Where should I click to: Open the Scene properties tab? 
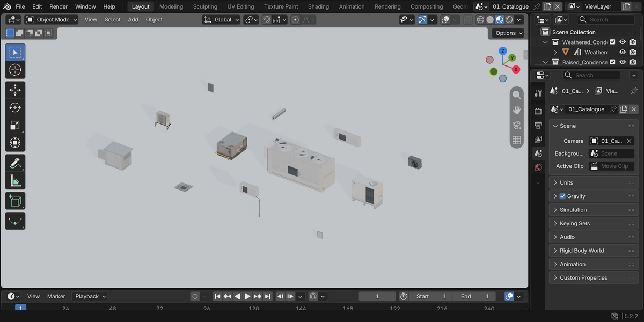[x=538, y=153]
